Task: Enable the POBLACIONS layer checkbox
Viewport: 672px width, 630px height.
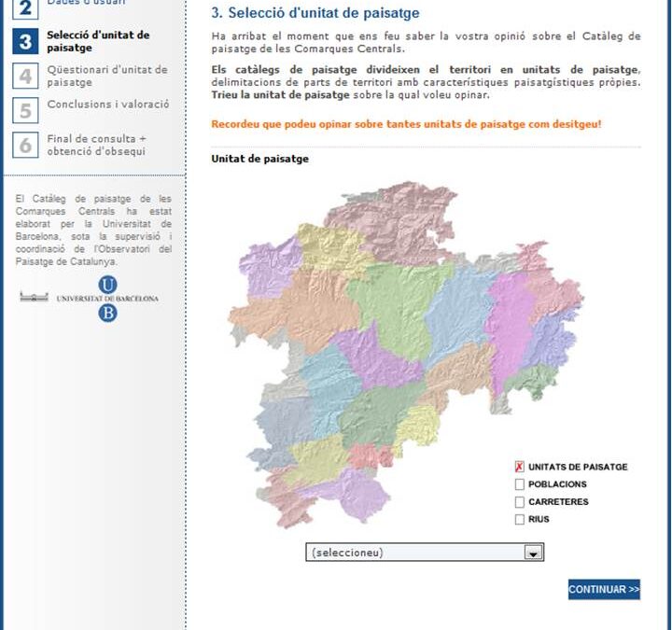Action: click(519, 484)
